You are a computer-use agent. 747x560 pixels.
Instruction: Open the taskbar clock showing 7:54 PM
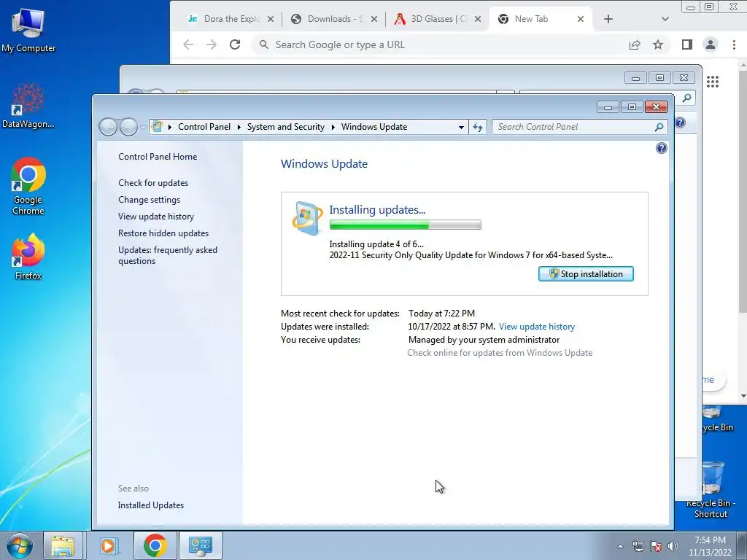(710, 546)
